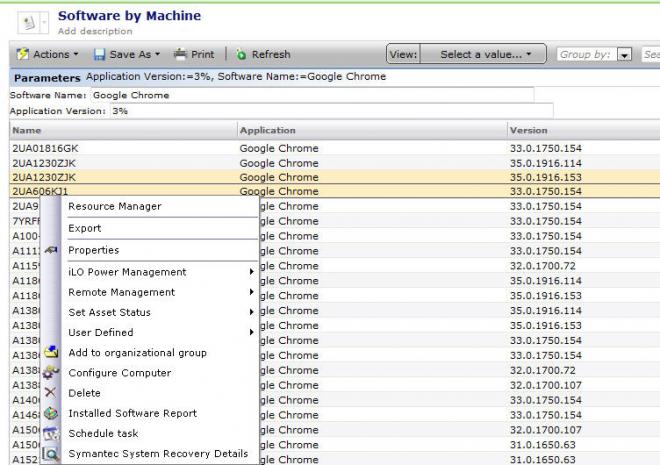Expand Set Asset Status submenu
The image size is (660, 465).
160,312
